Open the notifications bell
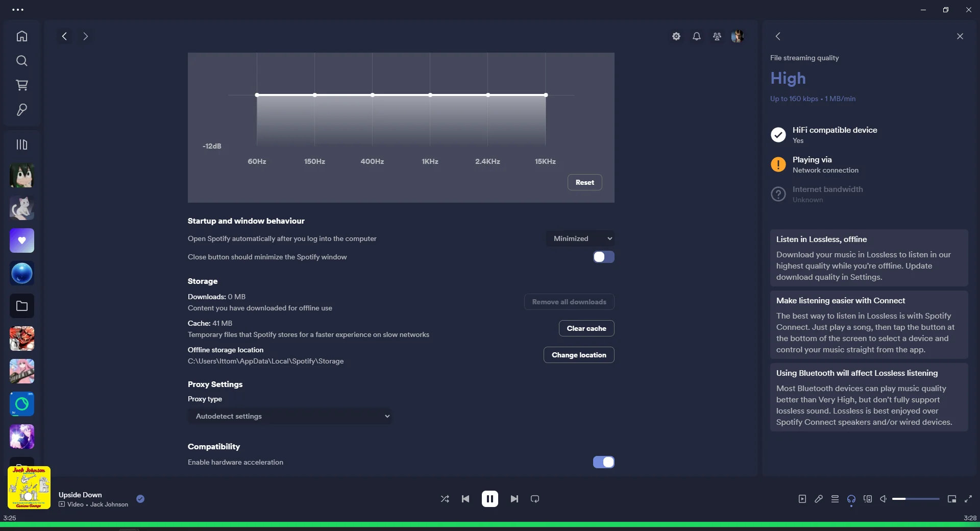The width and height of the screenshot is (980, 531). click(x=696, y=36)
